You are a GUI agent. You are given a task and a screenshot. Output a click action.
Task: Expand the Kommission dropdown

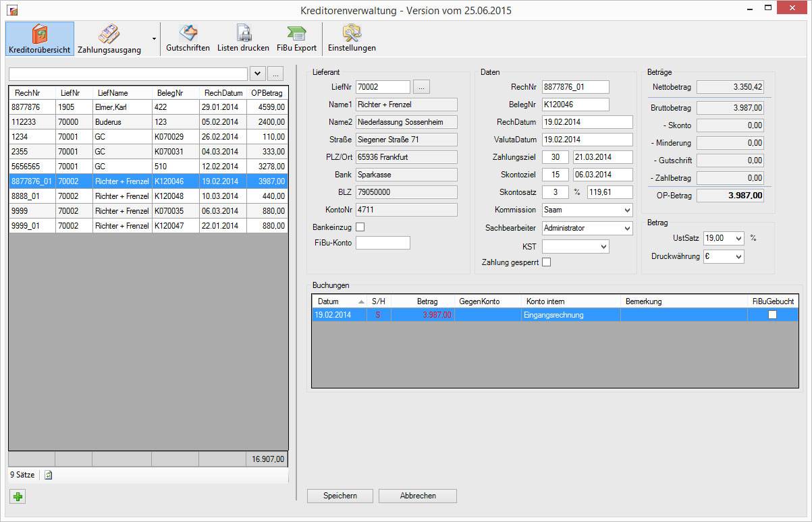click(x=627, y=210)
